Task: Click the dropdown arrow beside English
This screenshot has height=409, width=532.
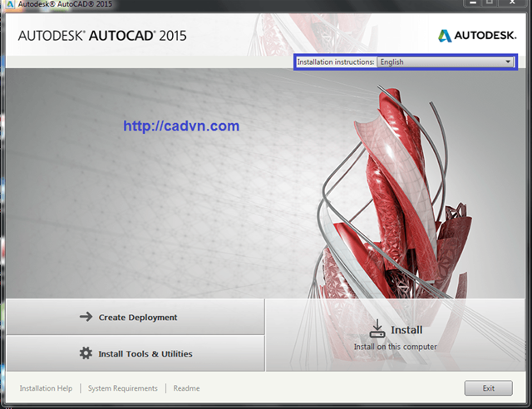Action: (508, 62)
